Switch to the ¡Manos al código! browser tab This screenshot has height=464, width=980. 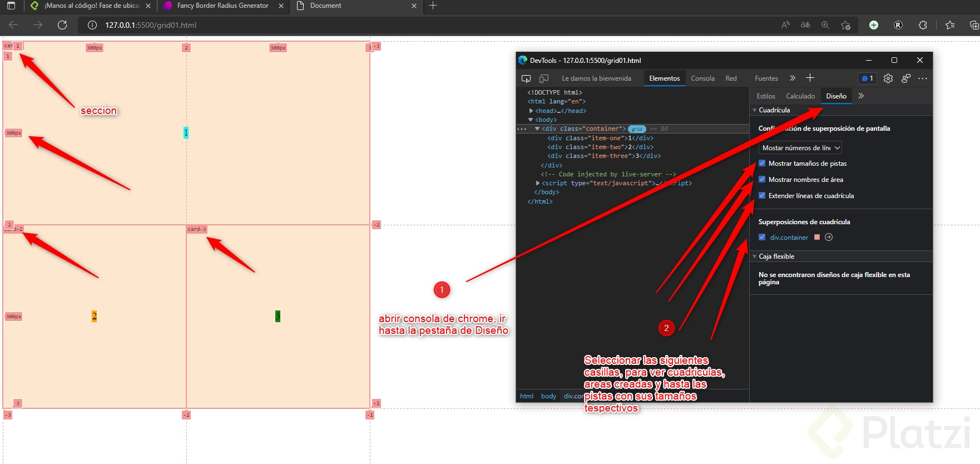point(91,6)
